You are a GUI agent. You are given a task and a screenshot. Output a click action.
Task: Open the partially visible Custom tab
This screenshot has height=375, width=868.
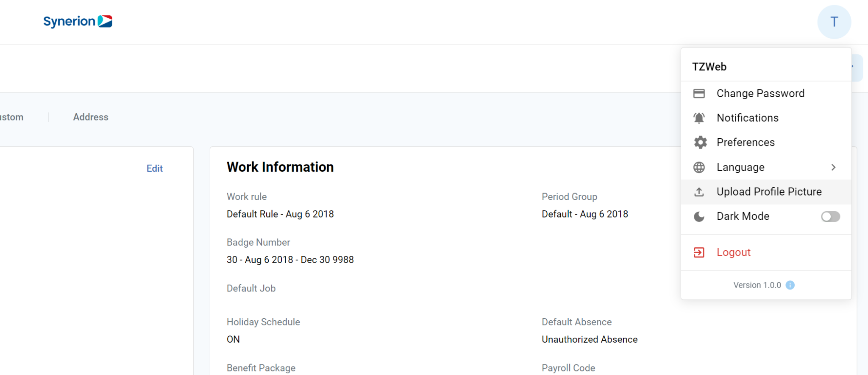12,117
